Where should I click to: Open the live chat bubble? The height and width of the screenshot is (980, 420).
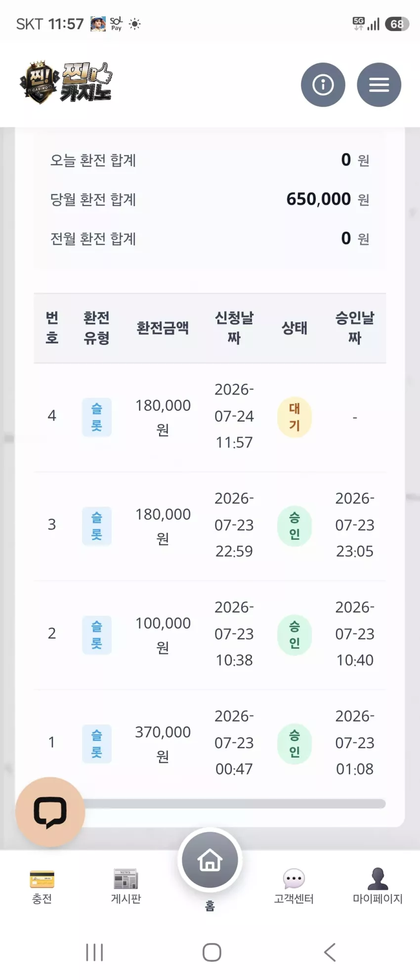pos(50,812)
